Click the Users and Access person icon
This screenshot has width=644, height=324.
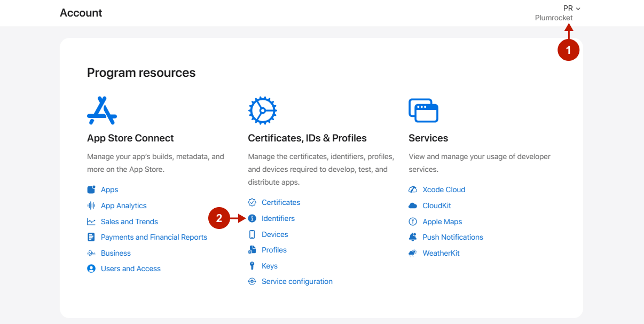tap(91, 268)
